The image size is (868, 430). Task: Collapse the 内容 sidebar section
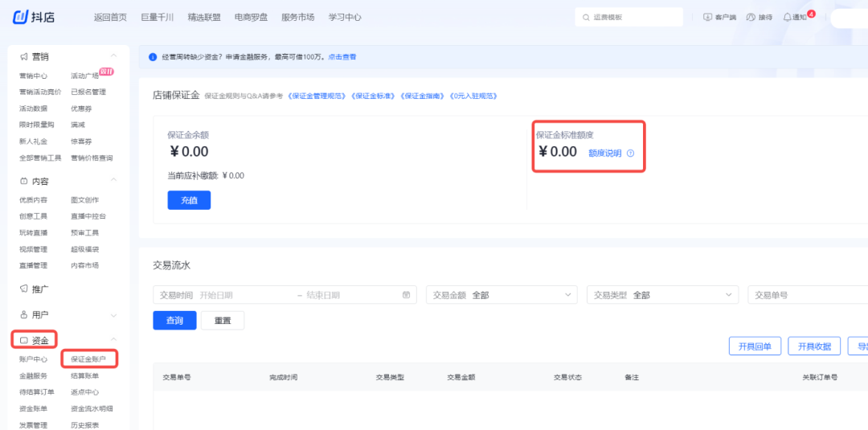pyautogui.click(x=113, y=181)
